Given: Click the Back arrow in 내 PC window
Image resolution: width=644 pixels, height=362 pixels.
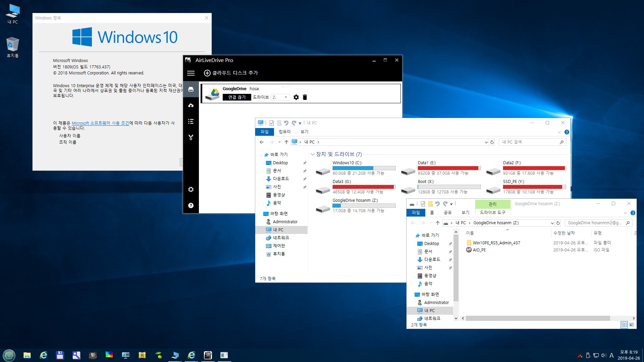Looking at the screenshot, I should tap(262, 142).
